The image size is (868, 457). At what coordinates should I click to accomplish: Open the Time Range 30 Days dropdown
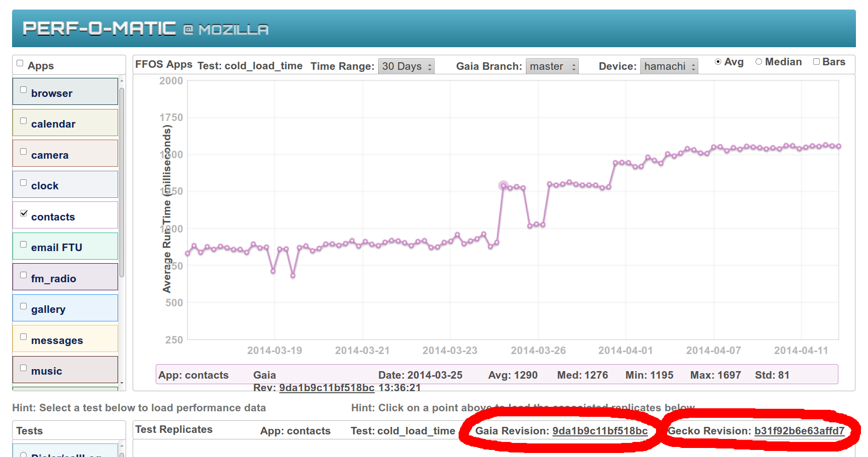406,66
